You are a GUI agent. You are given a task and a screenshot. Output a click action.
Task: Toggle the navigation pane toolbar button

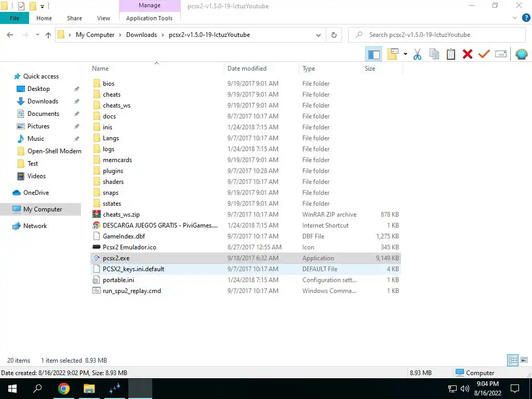(x=374, y=54)
